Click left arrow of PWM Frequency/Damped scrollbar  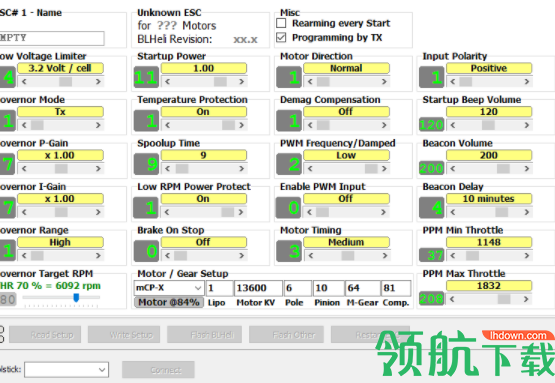click(x=310, y=169)
